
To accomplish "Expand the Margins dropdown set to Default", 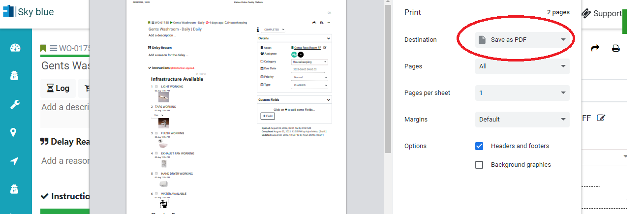I will point(522,120).
